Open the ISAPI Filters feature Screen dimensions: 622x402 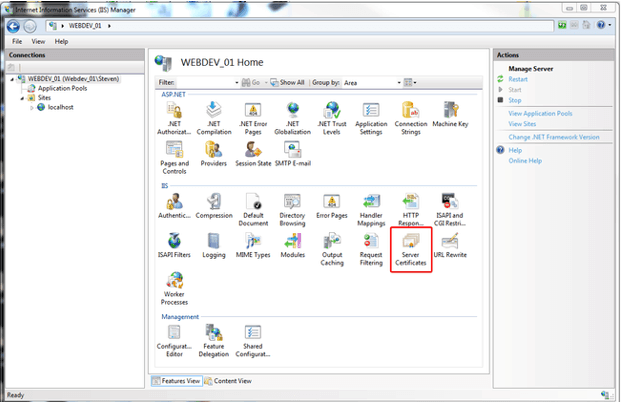(x=174, y=245)
